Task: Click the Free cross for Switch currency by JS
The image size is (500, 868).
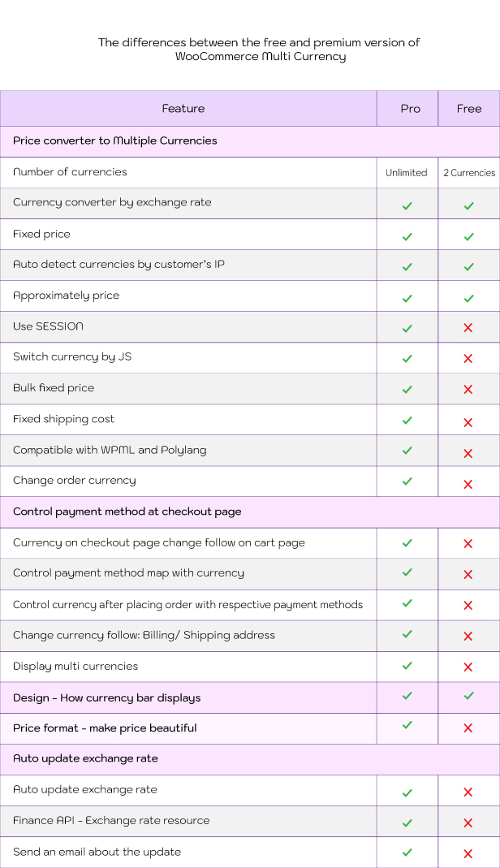Action: click(468, 359)
